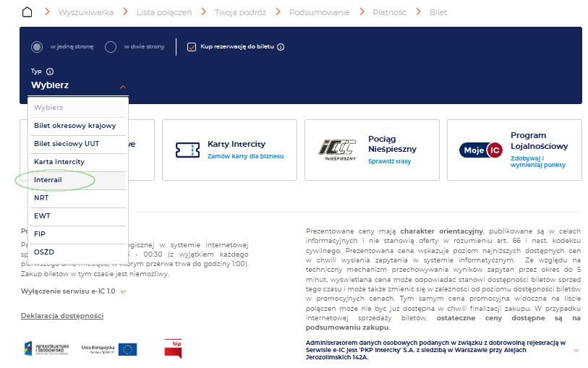This screenshot has width=588, height=368.
Task: Go to 'Twoja podróż' breadcrumb step
Action: point(240,12)
